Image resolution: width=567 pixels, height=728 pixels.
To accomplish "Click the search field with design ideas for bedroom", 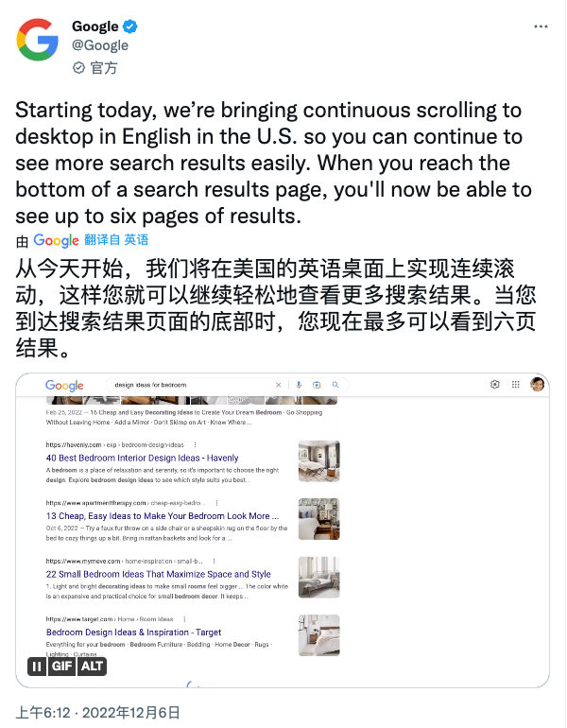I will 193,385.
